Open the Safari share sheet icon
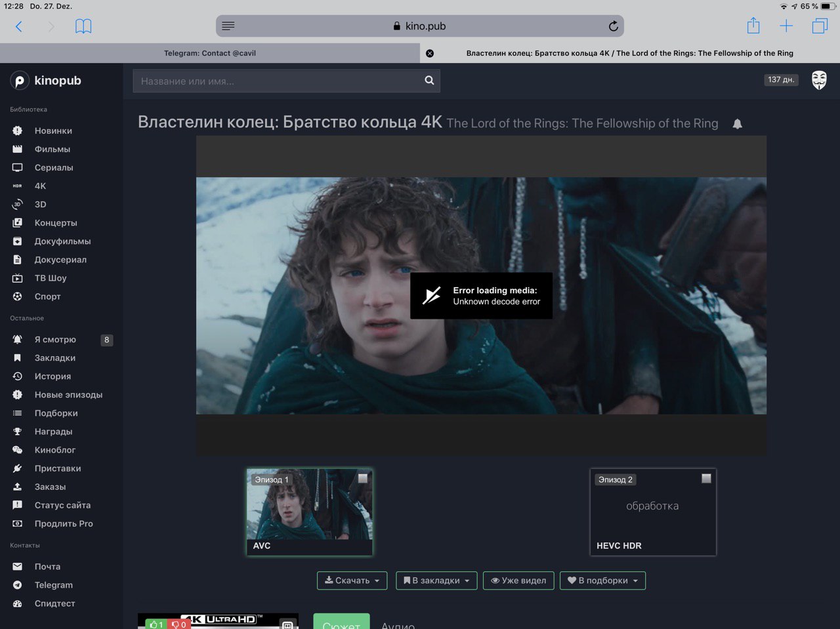 pyautogui.click(x=753, y=26)
